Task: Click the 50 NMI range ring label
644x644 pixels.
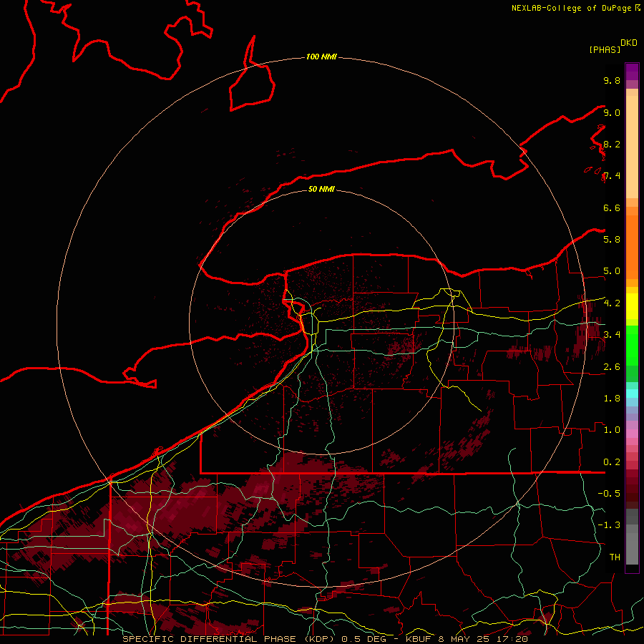Action: 321,189
